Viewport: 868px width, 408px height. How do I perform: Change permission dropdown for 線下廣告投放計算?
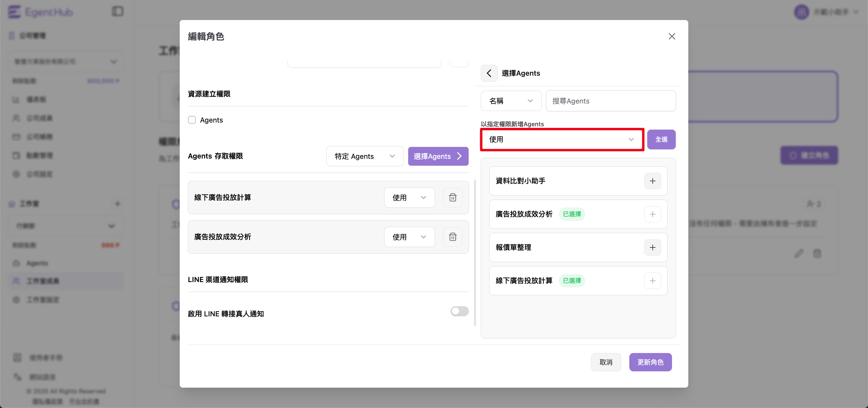pos(409,198)
